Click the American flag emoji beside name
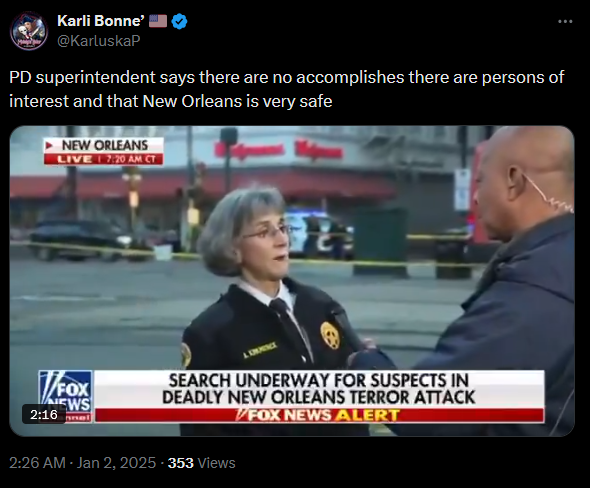 point(158,21)
